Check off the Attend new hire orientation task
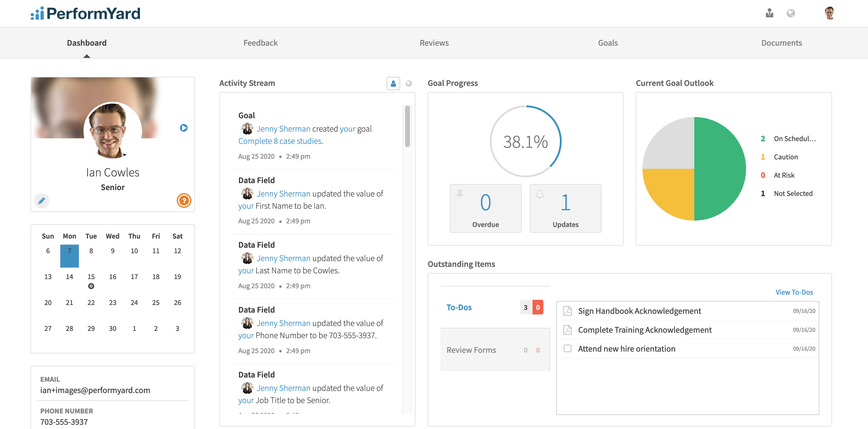Image resolution: width=868 pixels, height=429 pixels. 567,349
